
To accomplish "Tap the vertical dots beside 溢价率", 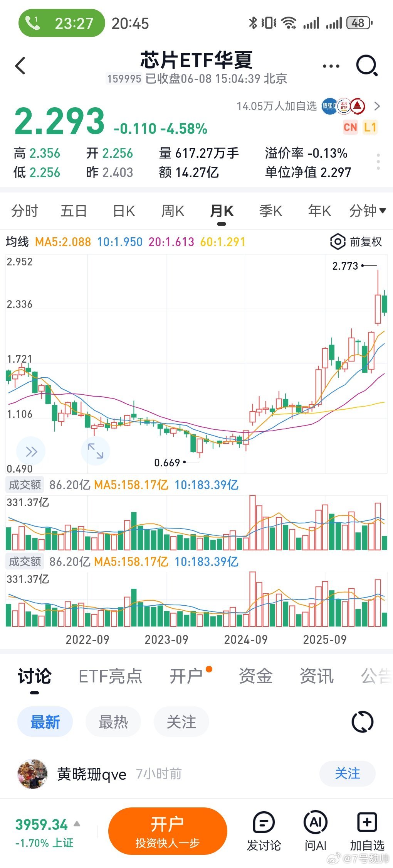I will (x=378, y=162).
